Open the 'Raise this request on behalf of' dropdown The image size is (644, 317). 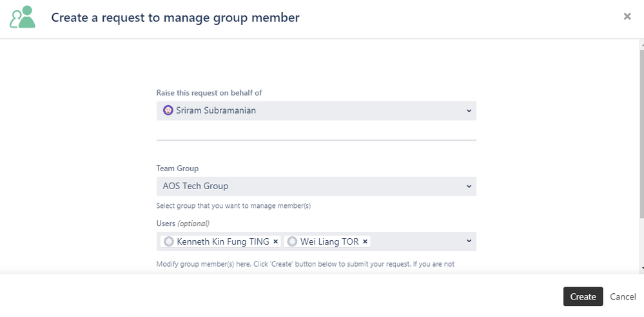(469, 110)
